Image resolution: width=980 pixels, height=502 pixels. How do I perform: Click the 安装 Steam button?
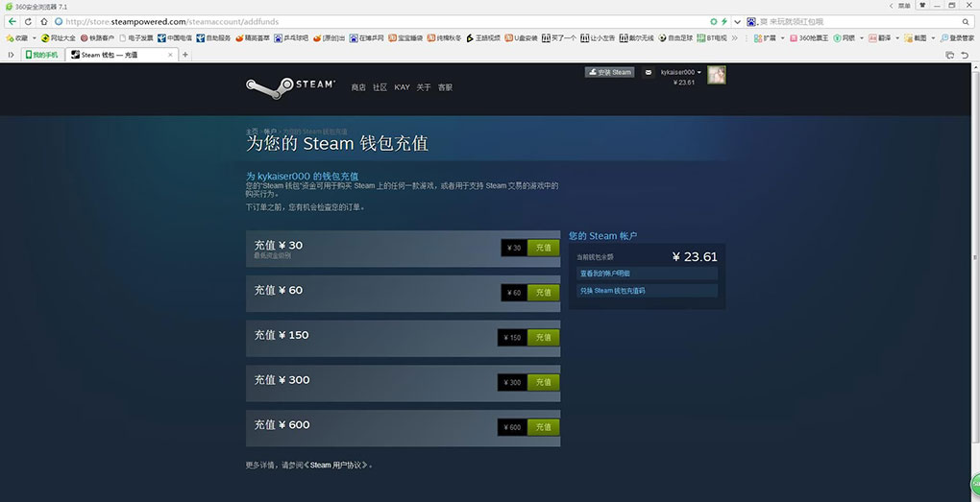click(609, 72)
